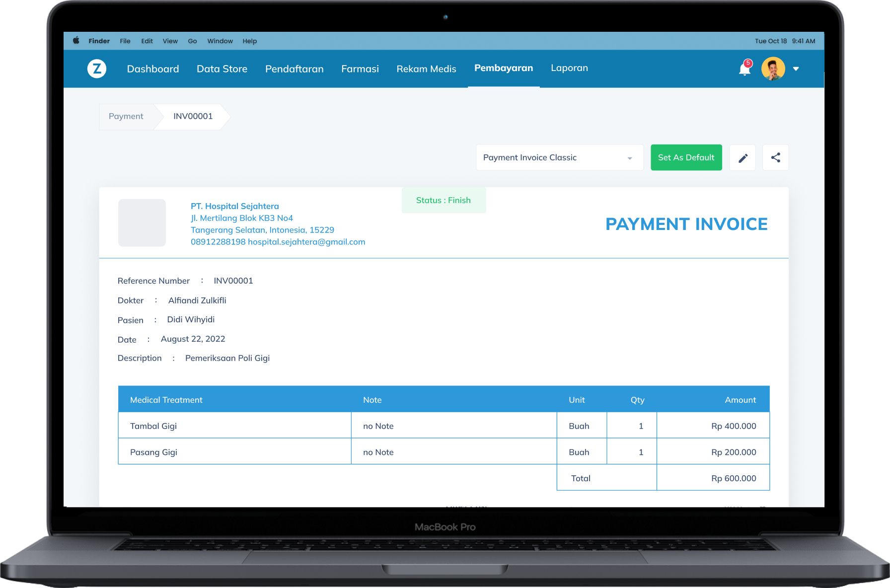This screenshot has height=588, width=890.
Task: Open the notifications bell icon
Action: point(744,69)
